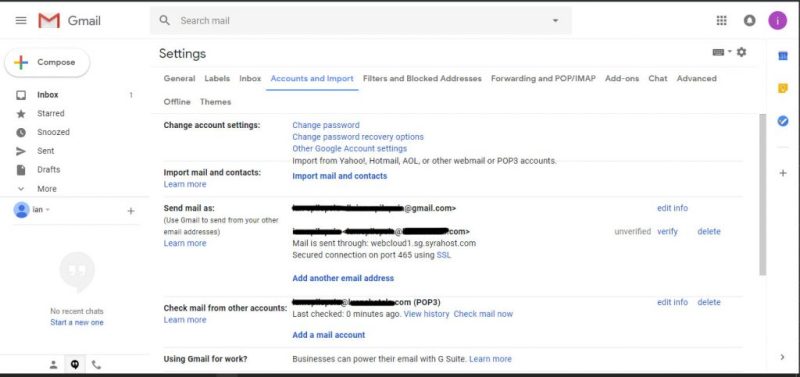Screen dimensions: 800x377
Task: Switch to the Themes tab
Action: pyautogui.click(x=215, y=102)
